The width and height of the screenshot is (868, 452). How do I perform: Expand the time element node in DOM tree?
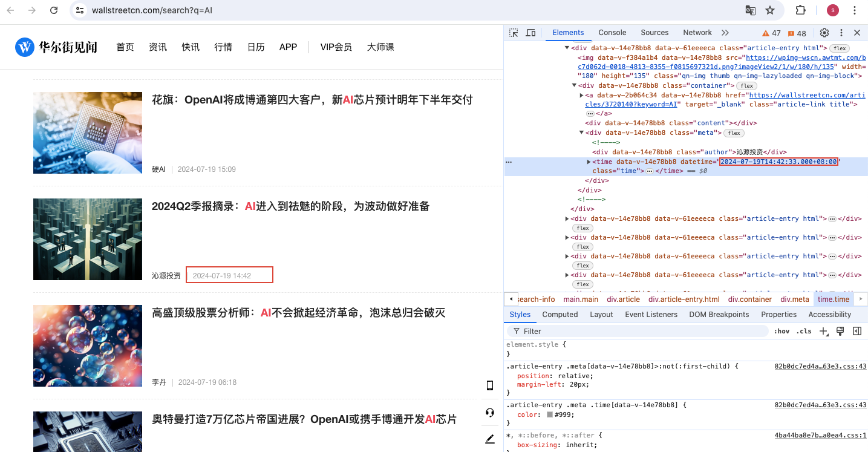(589, 162)
